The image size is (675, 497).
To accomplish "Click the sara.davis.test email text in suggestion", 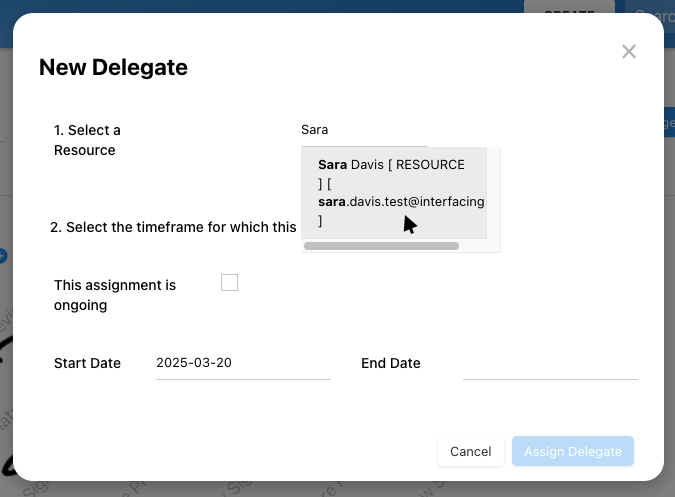I will tap(400, 201).
